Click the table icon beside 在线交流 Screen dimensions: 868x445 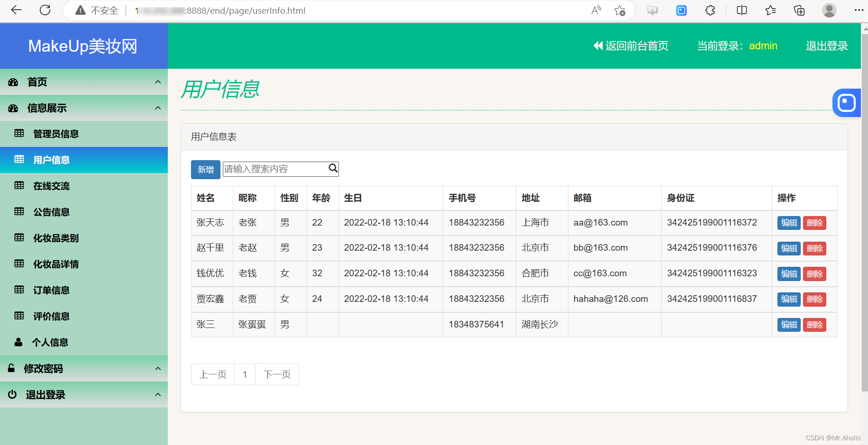(x=19, y=185)
